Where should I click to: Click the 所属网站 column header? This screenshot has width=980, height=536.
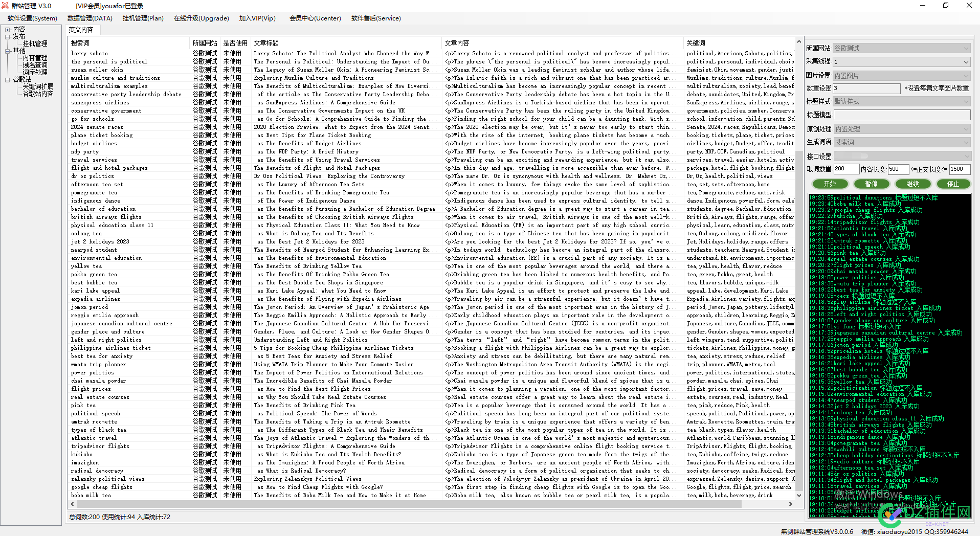tap(205, 43)
